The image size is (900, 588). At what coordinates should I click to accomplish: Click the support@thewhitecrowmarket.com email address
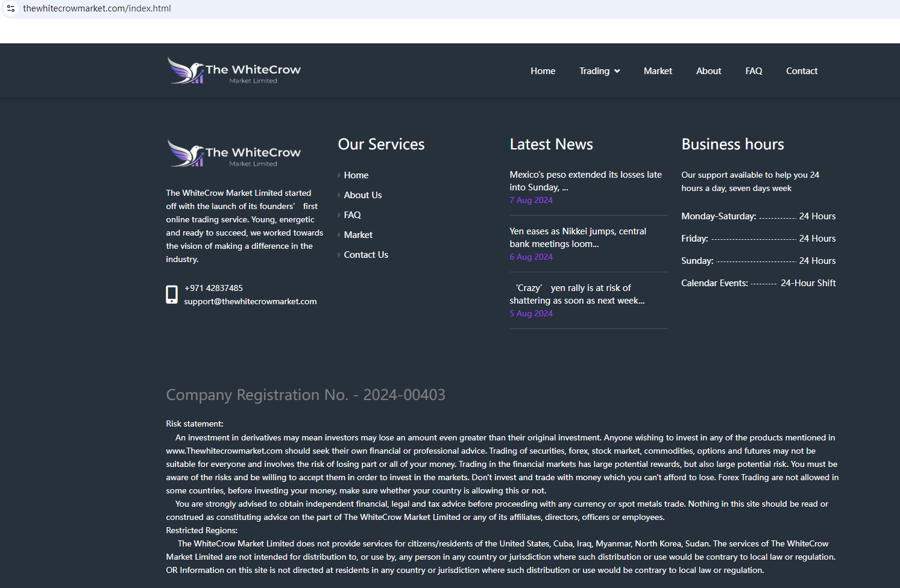pyautogui.click(x=250, y=301)
